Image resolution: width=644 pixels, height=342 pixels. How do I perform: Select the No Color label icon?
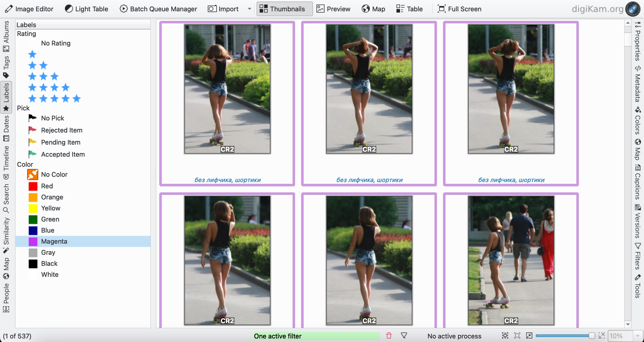pos(33,175)
